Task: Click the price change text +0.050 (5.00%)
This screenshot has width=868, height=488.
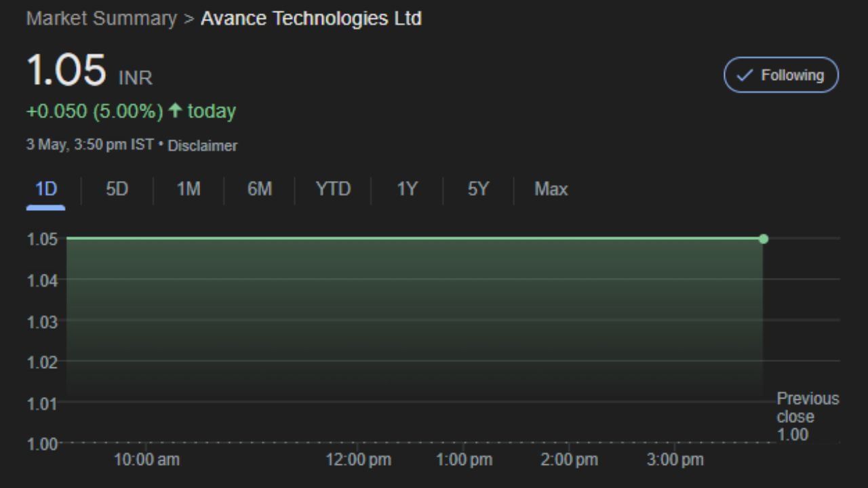Action: pyautogui.click(x=95, y=110)
